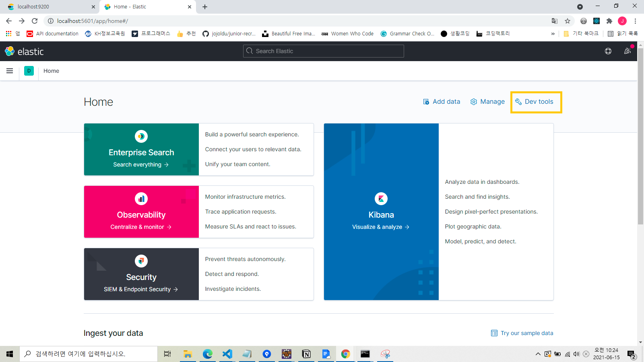The height and width of the screenshot is (362, 644).
Task: Open Kibana 'Visualize & analyze'
Action: click(381, 227)
